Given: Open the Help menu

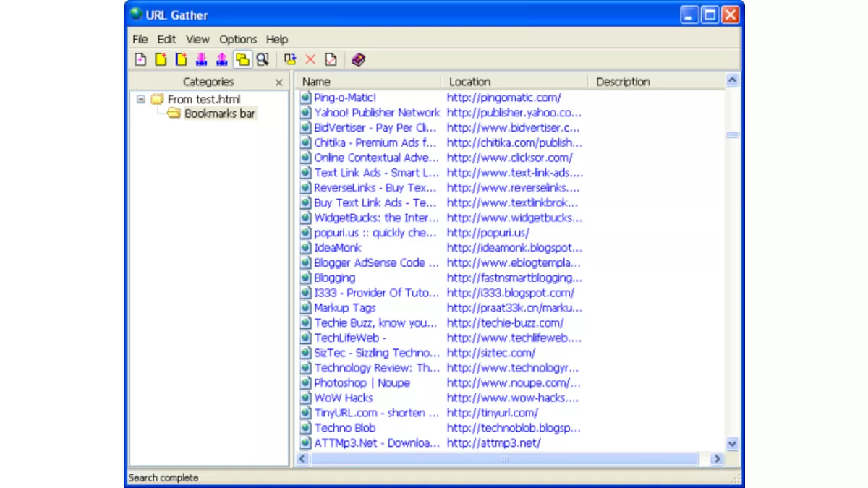Looking at the screenshot, I should 277,39.
